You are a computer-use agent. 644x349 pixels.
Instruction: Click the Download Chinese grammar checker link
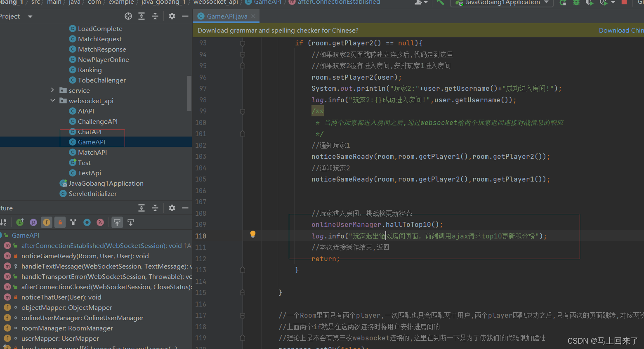click(x=621, y=30)
